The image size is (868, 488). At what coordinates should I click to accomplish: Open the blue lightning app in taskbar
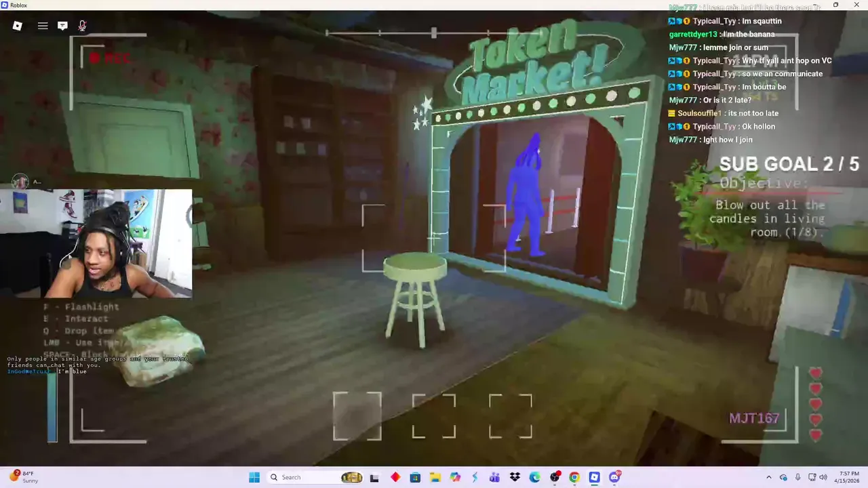[475, 477]
